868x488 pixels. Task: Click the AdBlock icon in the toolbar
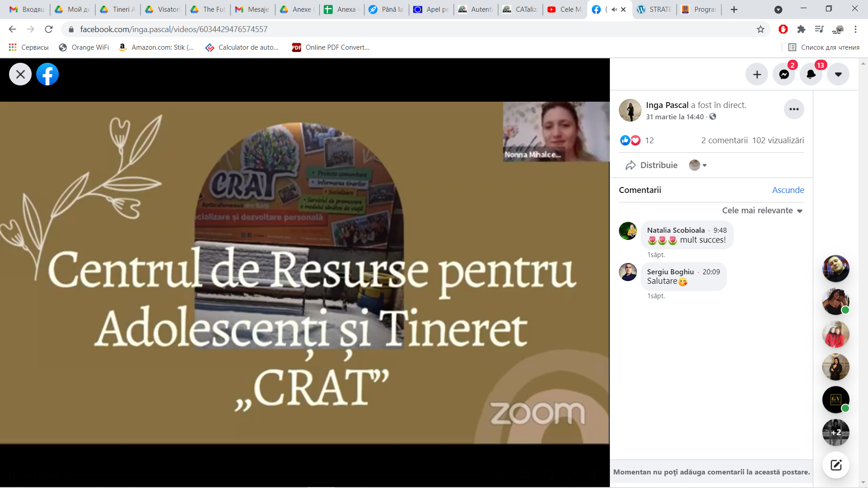pyautogui.click(x=783, y=29)
